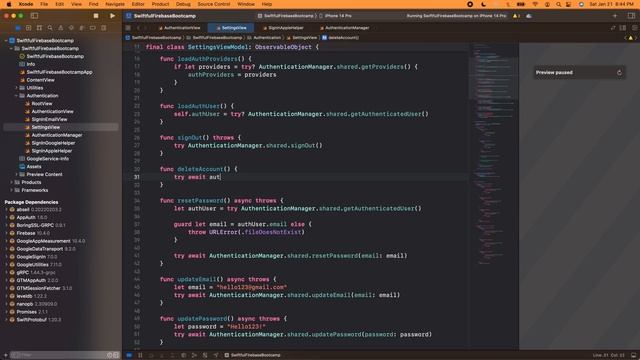Go back with the editor back arrow
The image size is (640, 360).
click(x=138, y=28)
